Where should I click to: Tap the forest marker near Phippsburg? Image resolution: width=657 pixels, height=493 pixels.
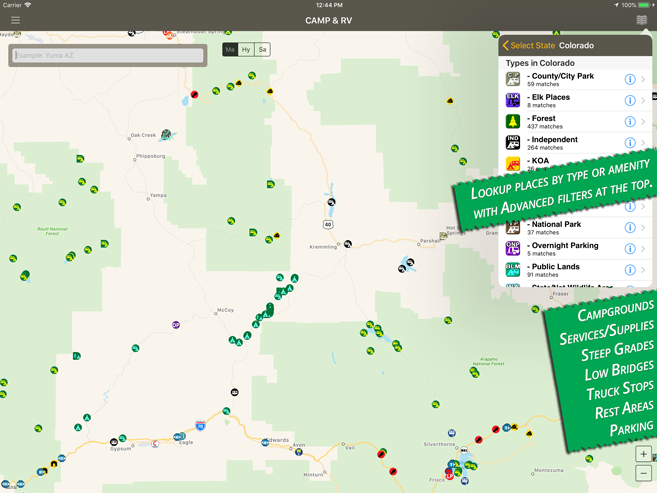[x=80, y=159]
